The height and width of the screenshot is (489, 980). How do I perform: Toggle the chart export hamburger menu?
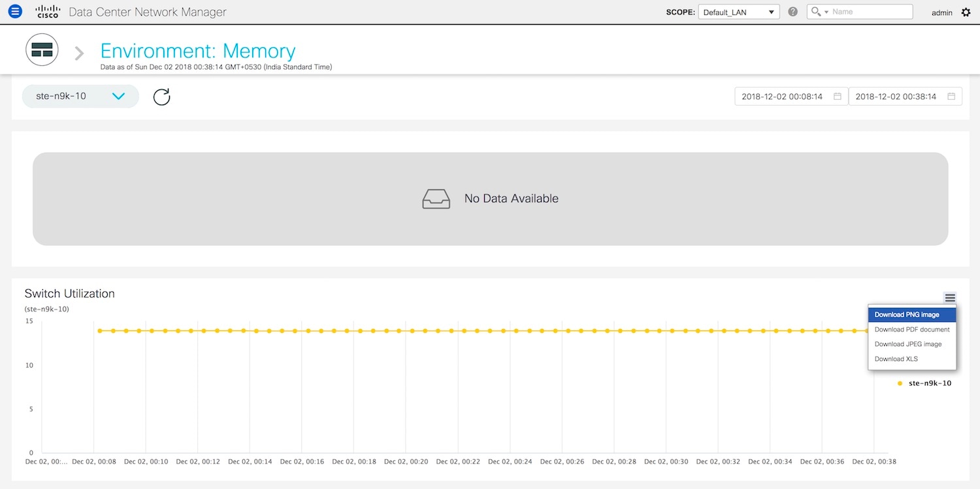coord(950,298)
